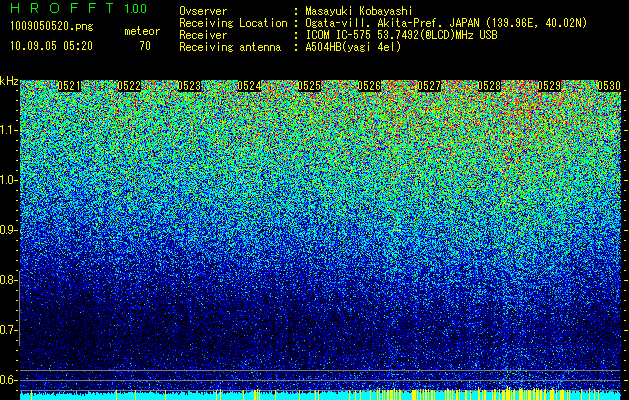Viewport: 629px width, 400px height.
Task: Select the 0528 time marker label
Action: 489,86
